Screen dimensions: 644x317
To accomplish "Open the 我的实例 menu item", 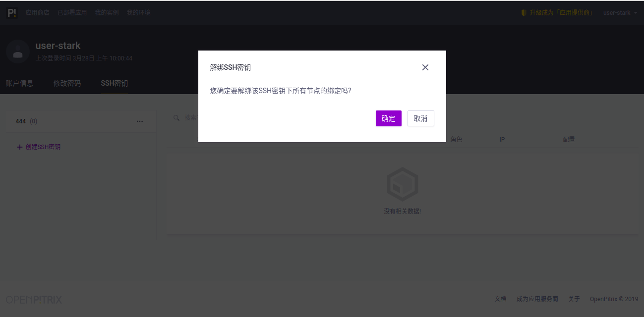I will click(107, 12).
